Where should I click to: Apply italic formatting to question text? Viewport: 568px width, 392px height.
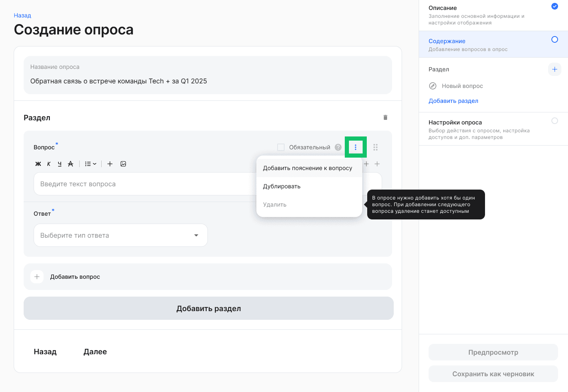click(x=49, y=164)
